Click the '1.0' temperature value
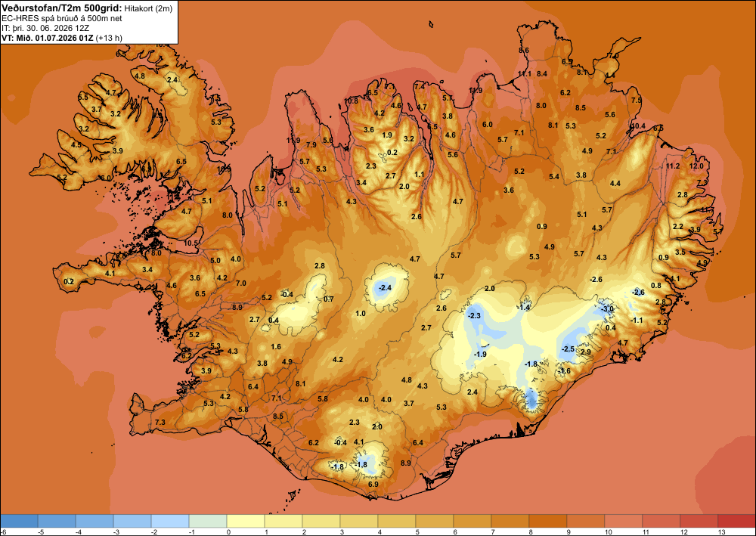Image resolution: width=756 pixels, height=536 pixels. coord(361,313)
